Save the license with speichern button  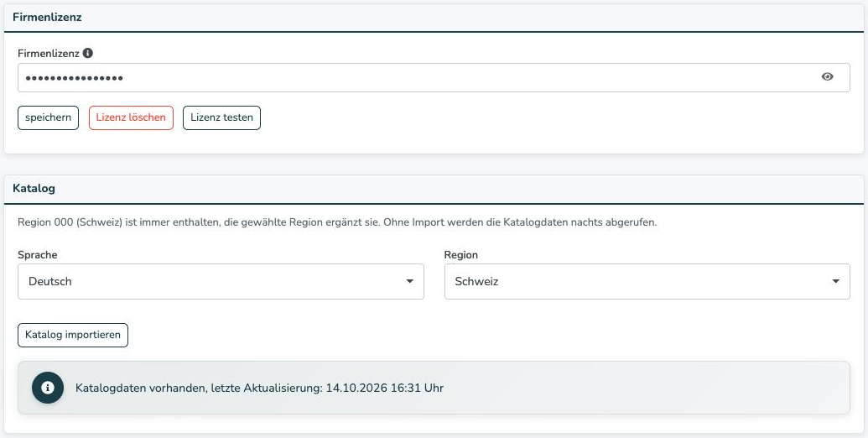pos(48,117)
